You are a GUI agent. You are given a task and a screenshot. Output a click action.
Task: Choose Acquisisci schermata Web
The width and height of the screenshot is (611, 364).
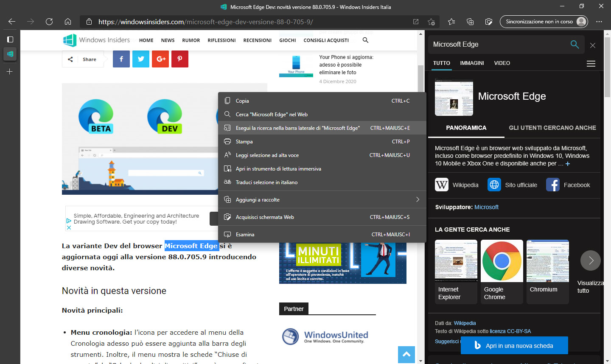pos(322,217)
